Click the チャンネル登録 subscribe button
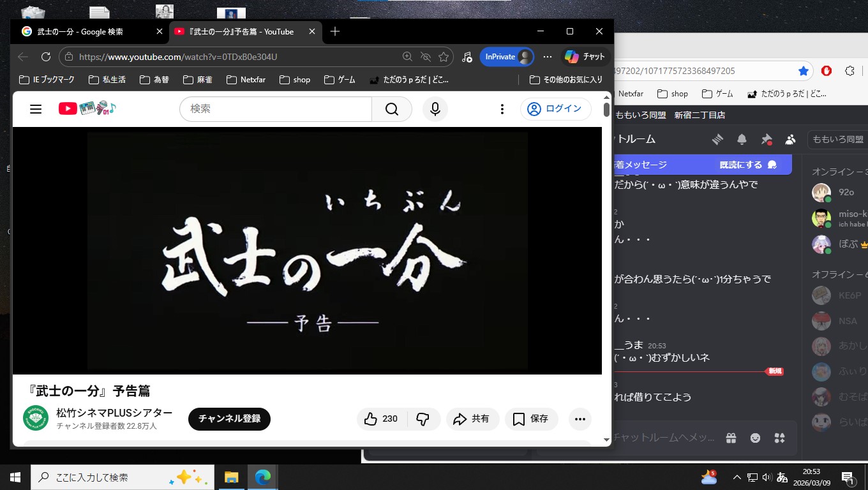The width and height of the screenshot is (868, 490). (x=229, y=419)
